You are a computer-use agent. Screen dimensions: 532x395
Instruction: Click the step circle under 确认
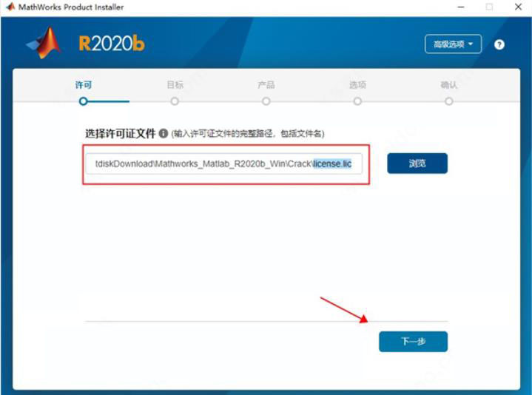[x=449, y=101]
